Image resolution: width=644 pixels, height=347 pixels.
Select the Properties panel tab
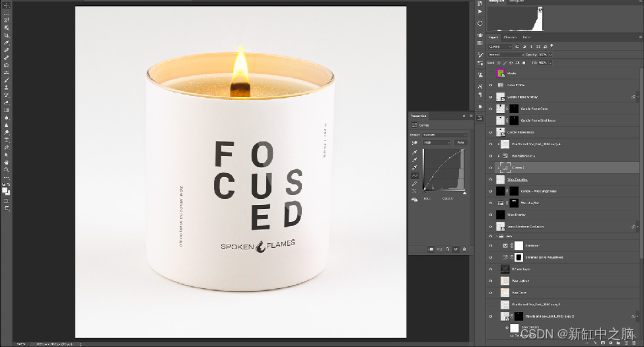pyautogui.click(x=419, y=116)
